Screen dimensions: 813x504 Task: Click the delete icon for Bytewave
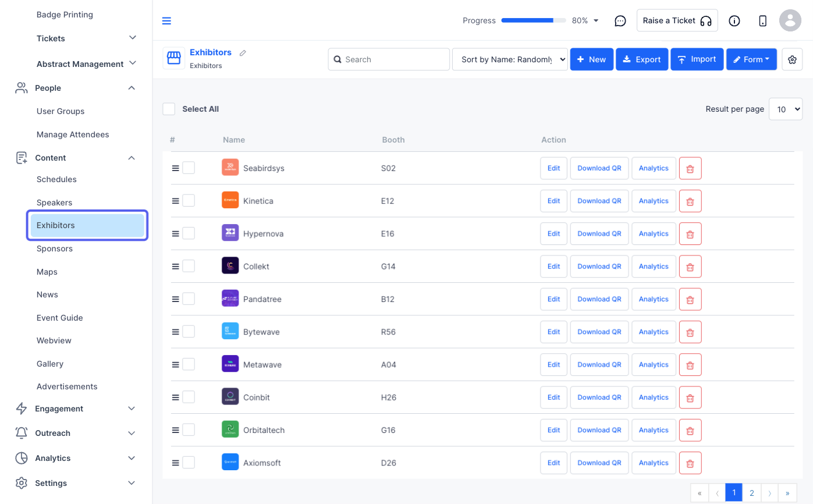coord(690,332)
